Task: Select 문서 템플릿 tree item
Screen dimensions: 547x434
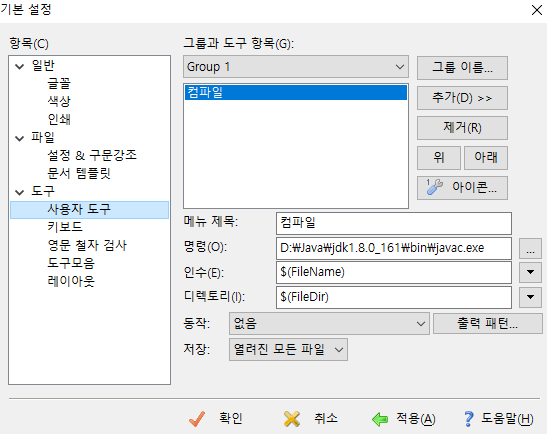Action: (x=79, y=173)
